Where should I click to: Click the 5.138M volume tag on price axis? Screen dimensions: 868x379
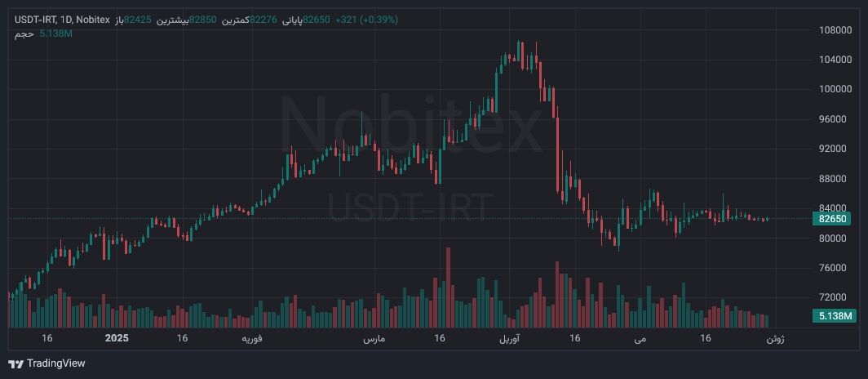831,316
